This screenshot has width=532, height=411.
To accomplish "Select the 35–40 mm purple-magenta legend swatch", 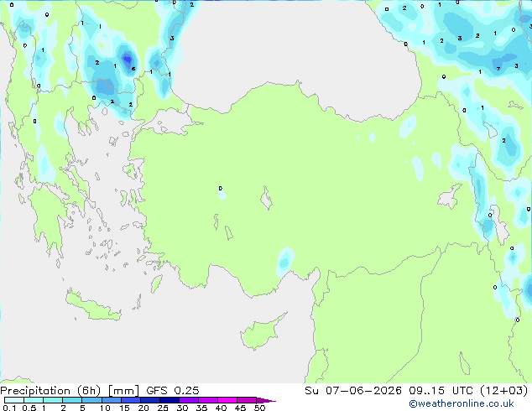I will click(x=207, y=400).
